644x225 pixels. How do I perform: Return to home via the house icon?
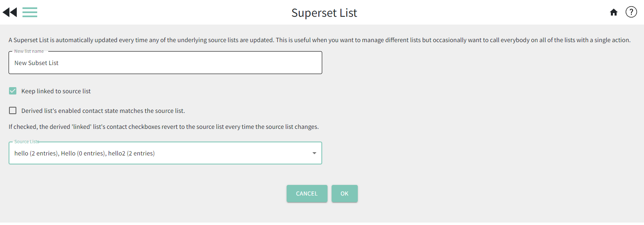[613, 12]
